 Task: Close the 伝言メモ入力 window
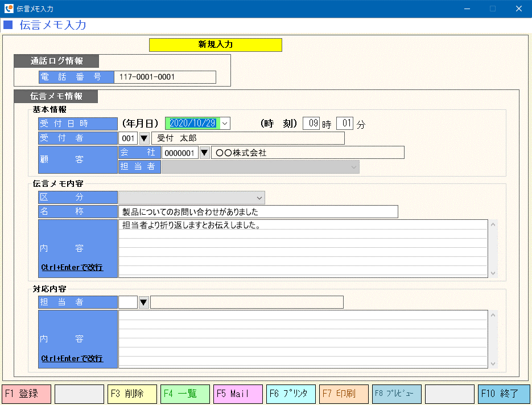click(519, 9)
